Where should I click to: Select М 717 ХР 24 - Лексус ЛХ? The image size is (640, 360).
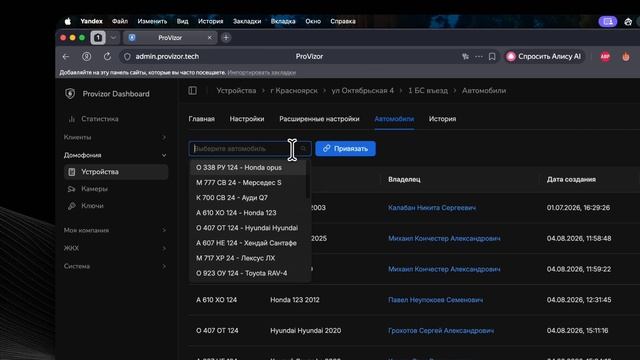(248, 258)
